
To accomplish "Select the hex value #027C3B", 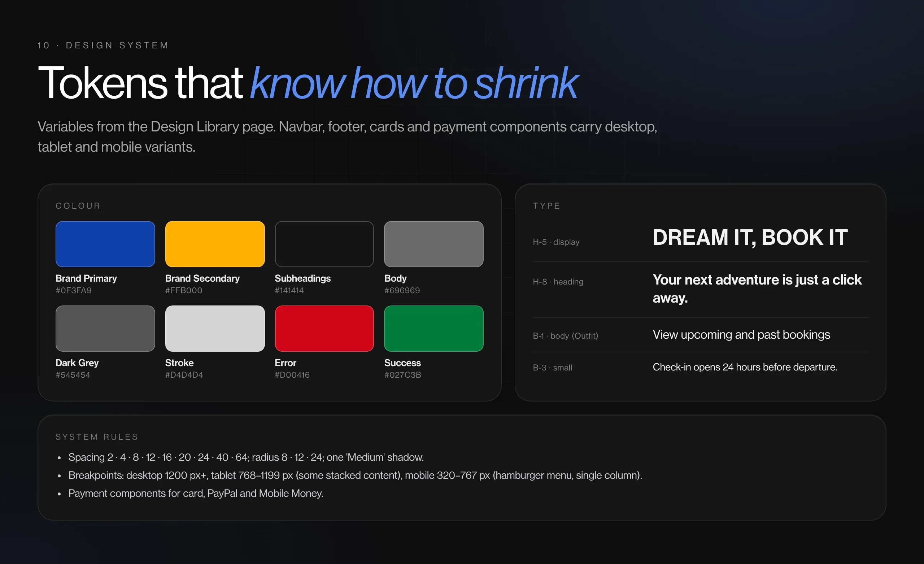I will coord(403,374).
